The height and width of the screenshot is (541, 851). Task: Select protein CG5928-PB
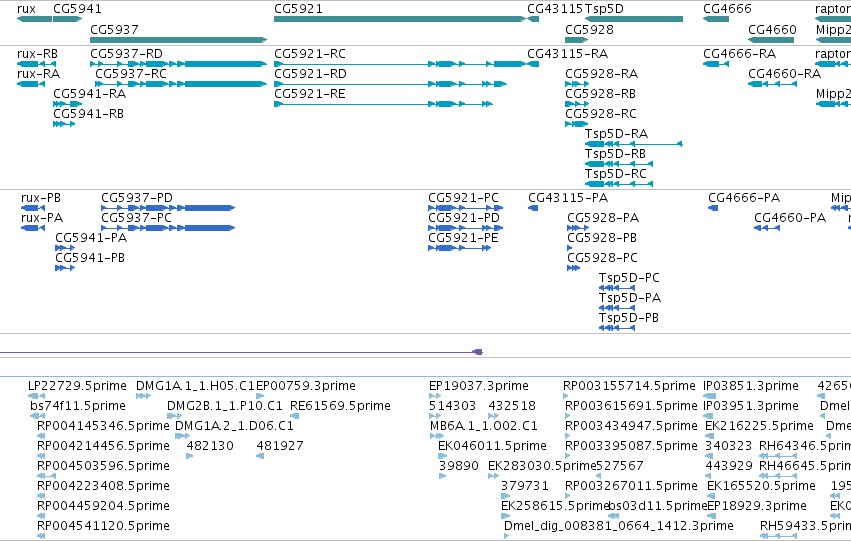[x=570, y=248]
